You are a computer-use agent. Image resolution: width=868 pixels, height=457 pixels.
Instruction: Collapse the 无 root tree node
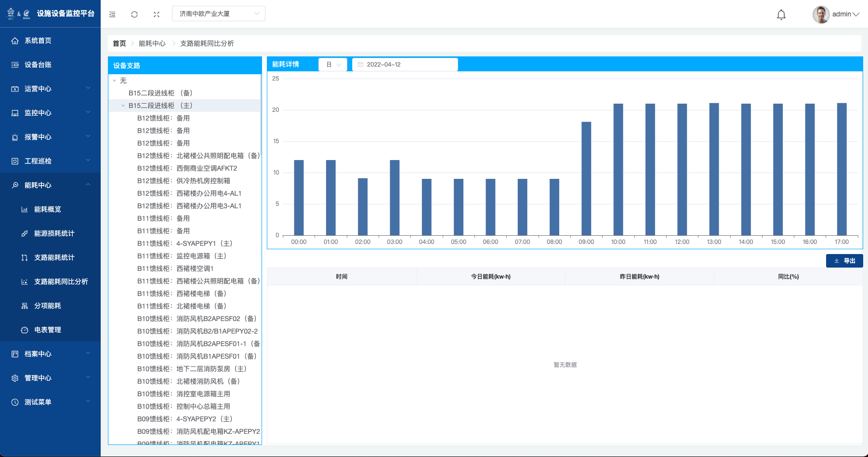[x=115, y=81]
